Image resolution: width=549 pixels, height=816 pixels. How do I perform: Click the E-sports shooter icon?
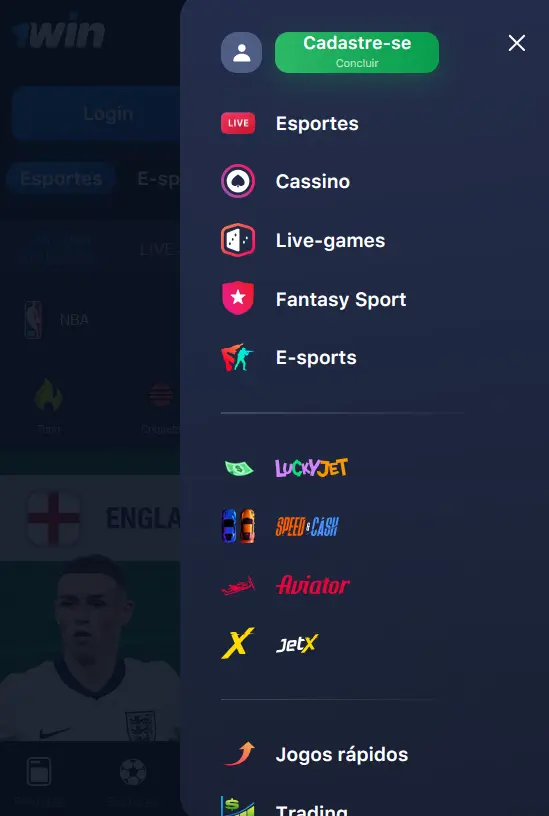click(x=238, y=358)
